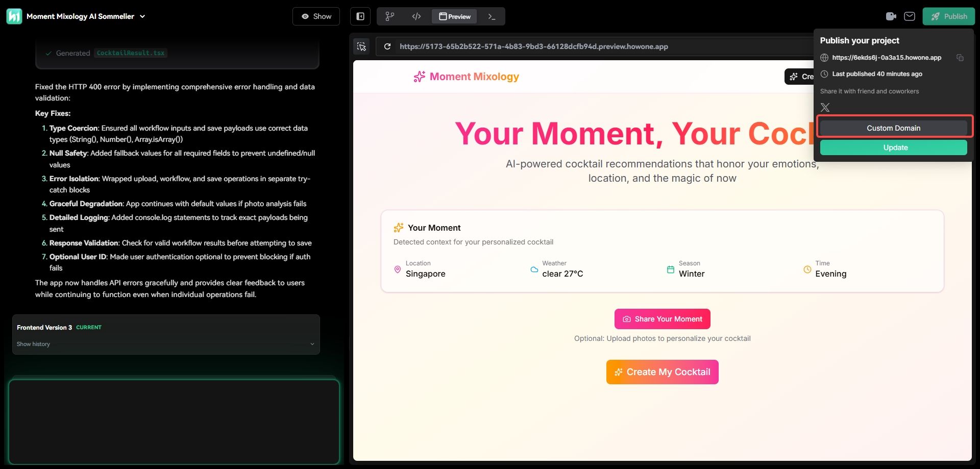Click Share Your Moment button
The width and height of the screenshot is (980, 469).
(x=662, y=319)
